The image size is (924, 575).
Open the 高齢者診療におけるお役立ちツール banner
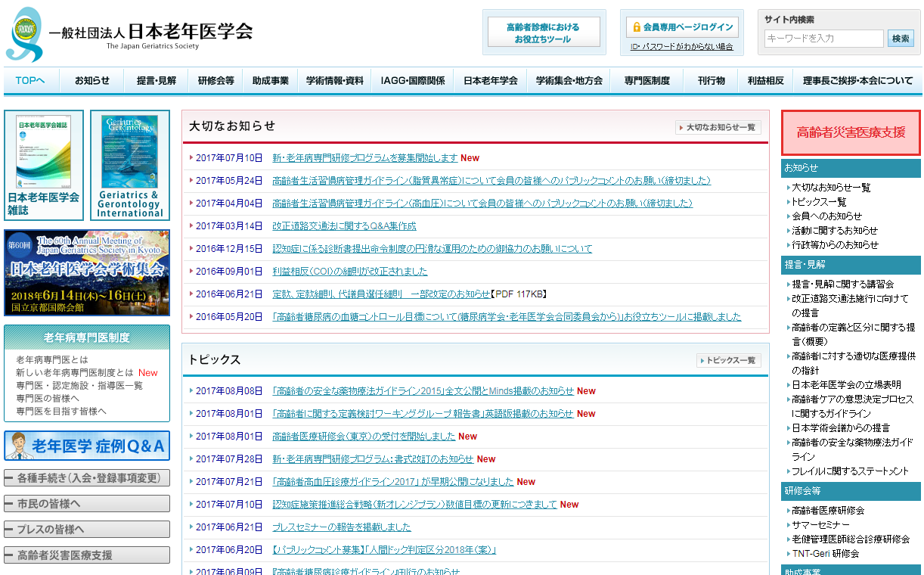543,33
